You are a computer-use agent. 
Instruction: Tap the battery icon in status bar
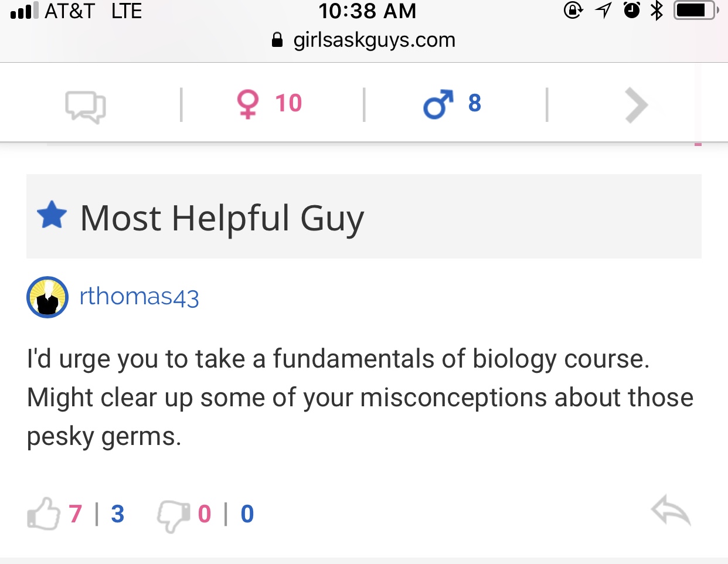point(695,11)
